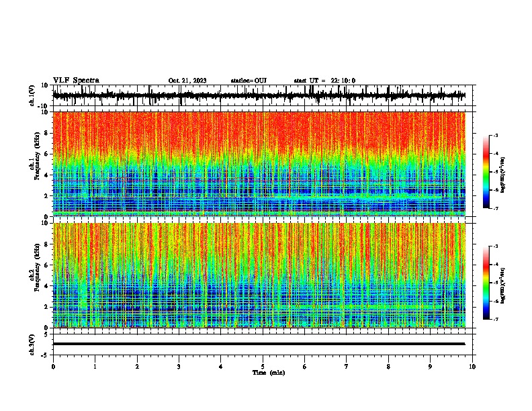This screenshot has width=532, height=411.
Task: Click the "start UT = 22:10:0" text
Action: point(324,81)
